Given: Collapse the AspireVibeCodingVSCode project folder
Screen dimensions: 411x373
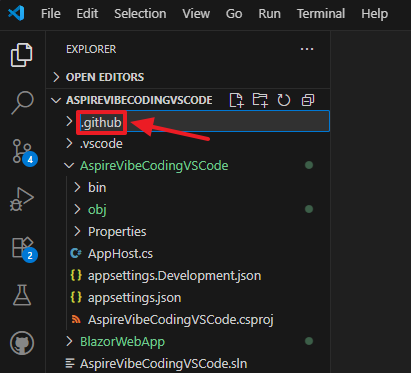Looking at the screenshot, I should tap(69, 165).
